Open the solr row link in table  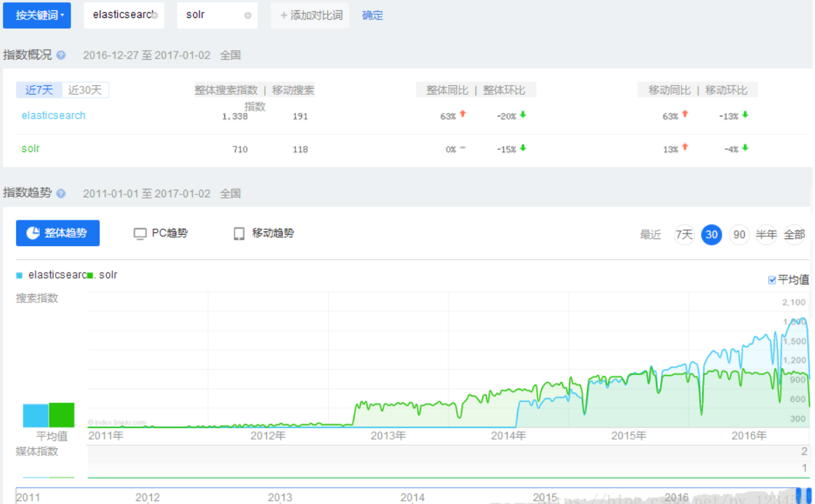31,148
